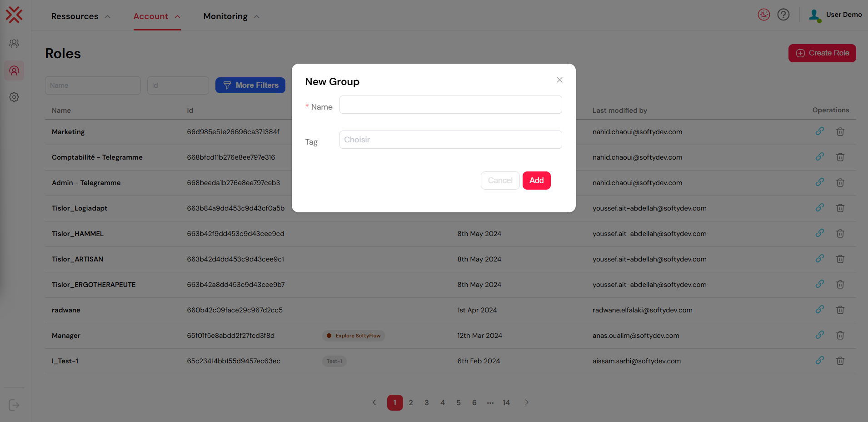Go to page 5

coord(459,402)
